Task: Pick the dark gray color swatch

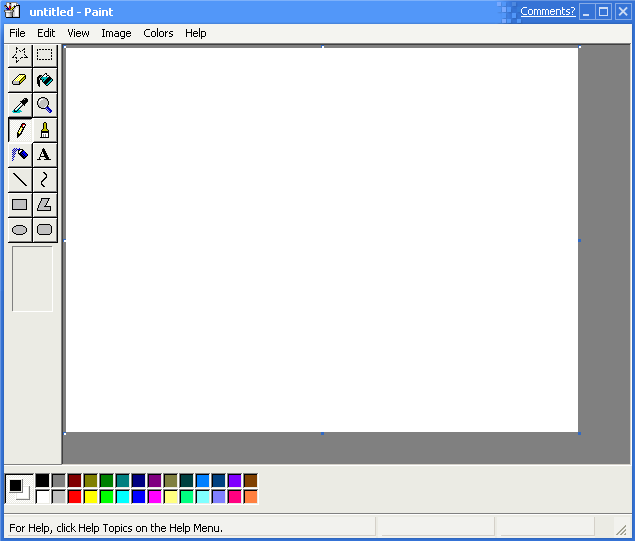Action: (58, 481)
